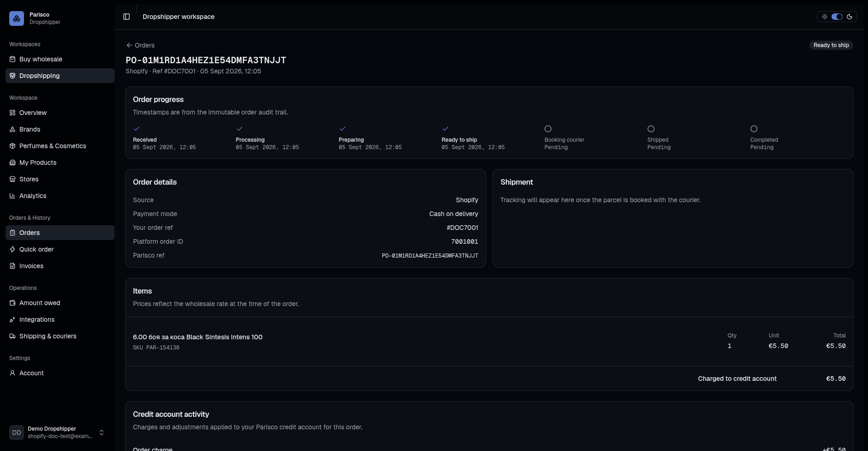Click SKU PAR-154138 text
Image resolution: width=868 pixels, height=451 pixels.
[156, 348]
